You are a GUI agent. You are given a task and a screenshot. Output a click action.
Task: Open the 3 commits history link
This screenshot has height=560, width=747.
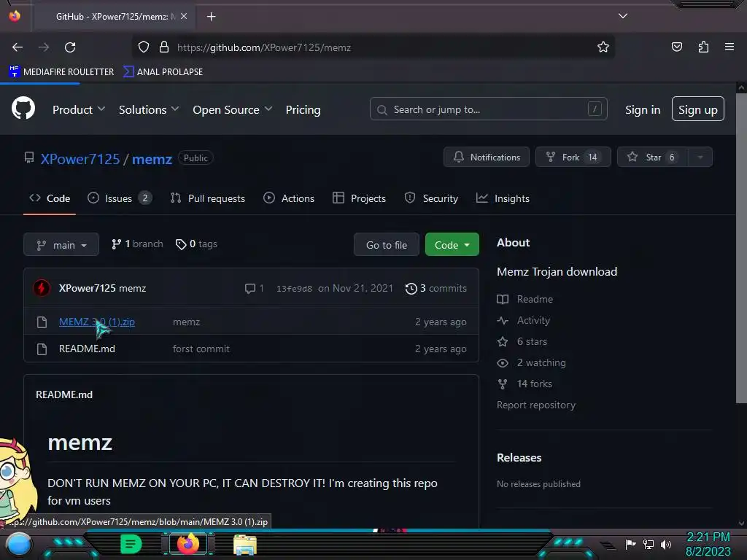(x=436, y=289)
